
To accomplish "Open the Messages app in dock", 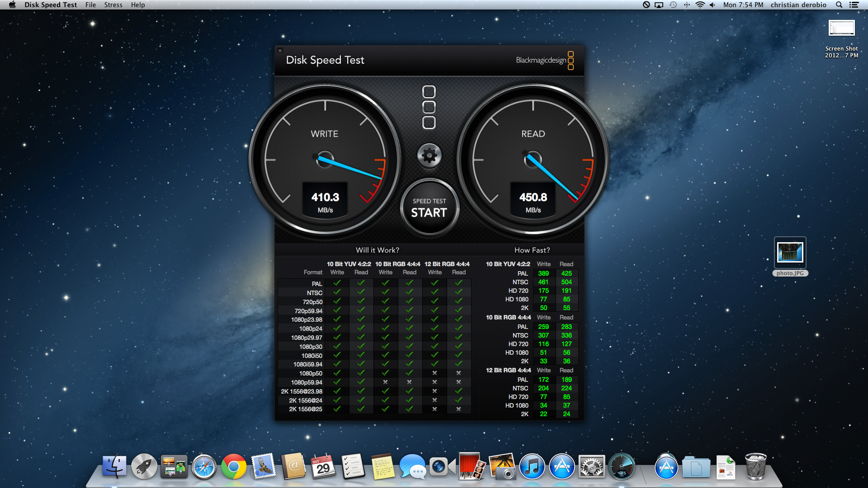I will [x=412, y=467].
